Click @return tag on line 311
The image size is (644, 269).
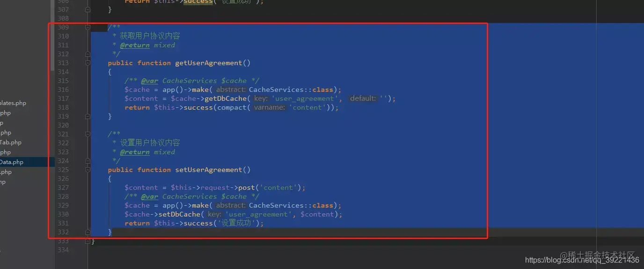(135, 45)
